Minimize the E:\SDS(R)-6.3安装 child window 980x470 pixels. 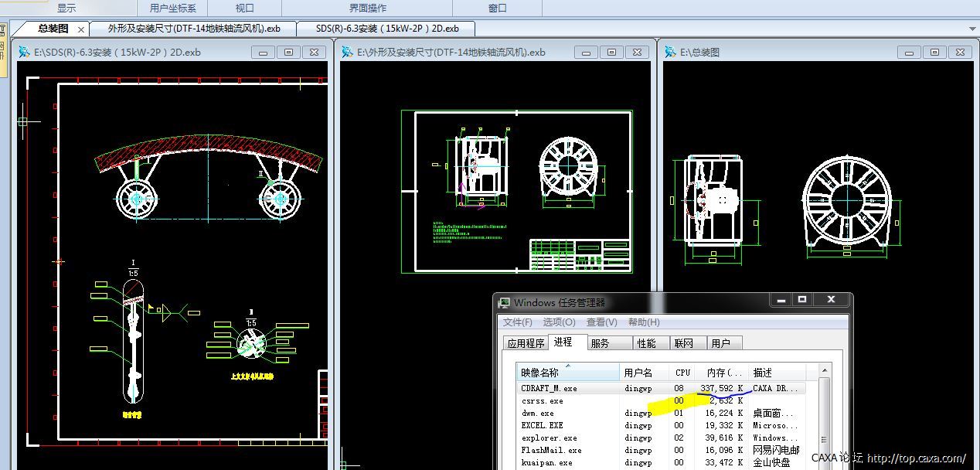pyautogui.click(x=263, y=53)
